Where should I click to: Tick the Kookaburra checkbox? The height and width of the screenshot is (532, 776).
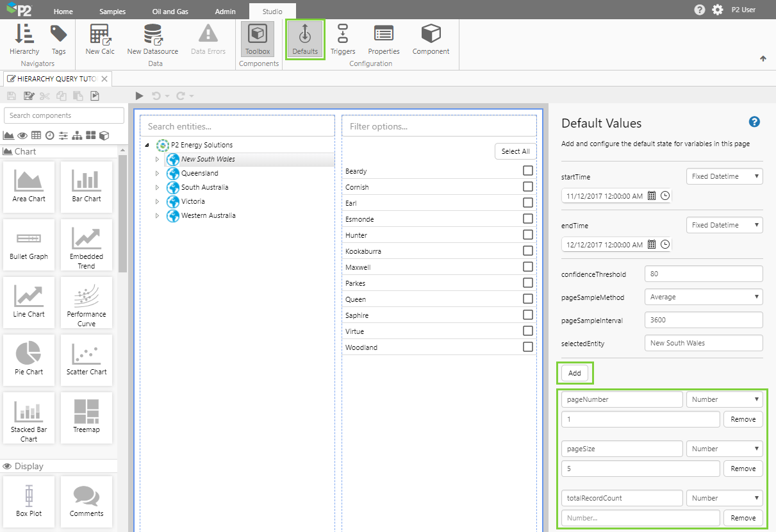click(528, 251)
